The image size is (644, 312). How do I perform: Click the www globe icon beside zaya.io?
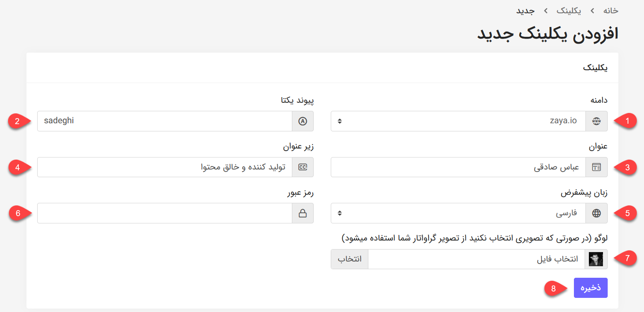[596, 121]
